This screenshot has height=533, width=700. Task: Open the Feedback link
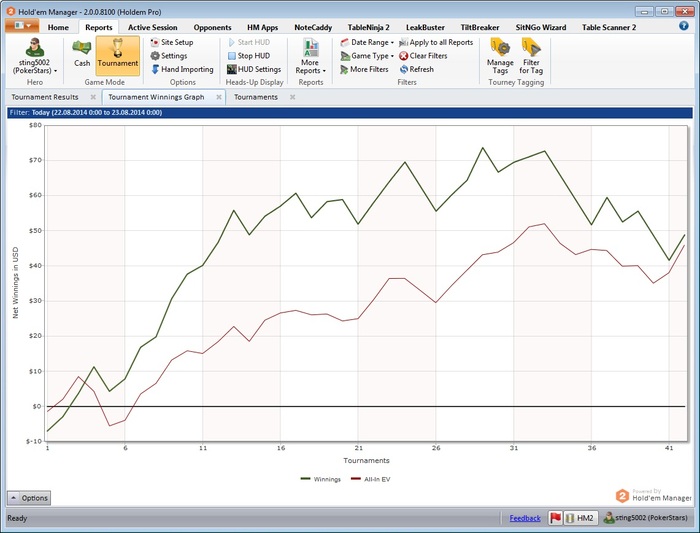click(525, 518)
